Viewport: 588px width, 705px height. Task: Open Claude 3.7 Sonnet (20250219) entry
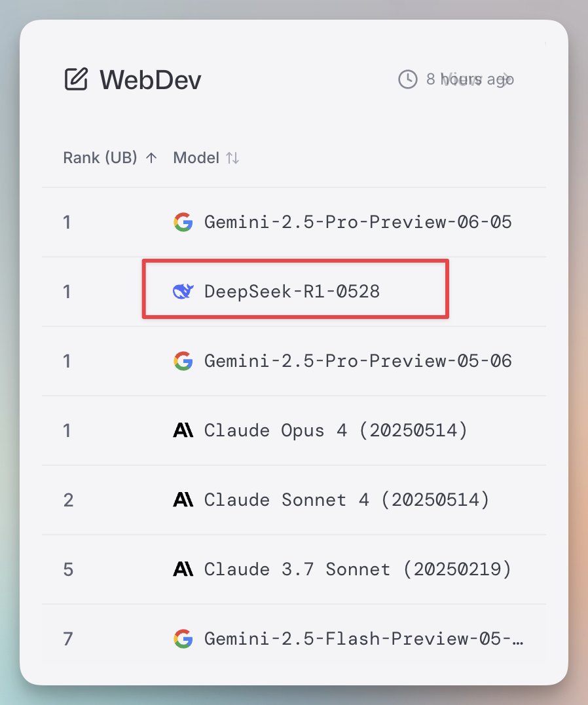[358, 569]
